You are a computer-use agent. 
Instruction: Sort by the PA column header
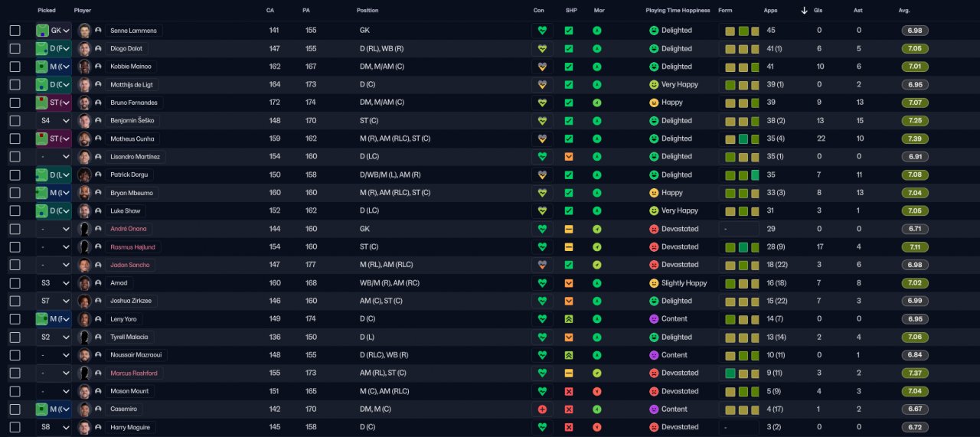[x=306, y=11]
